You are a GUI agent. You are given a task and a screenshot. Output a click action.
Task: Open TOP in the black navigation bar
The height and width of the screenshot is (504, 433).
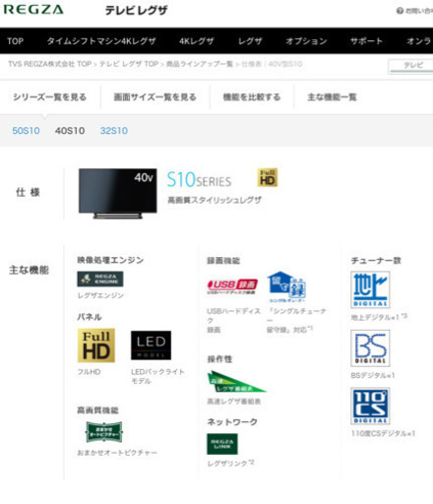16,41
